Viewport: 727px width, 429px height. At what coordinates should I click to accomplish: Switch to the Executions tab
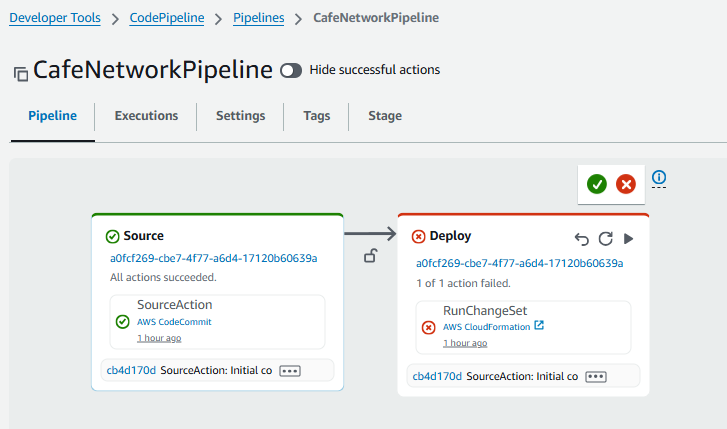click(x=146, y=115)
